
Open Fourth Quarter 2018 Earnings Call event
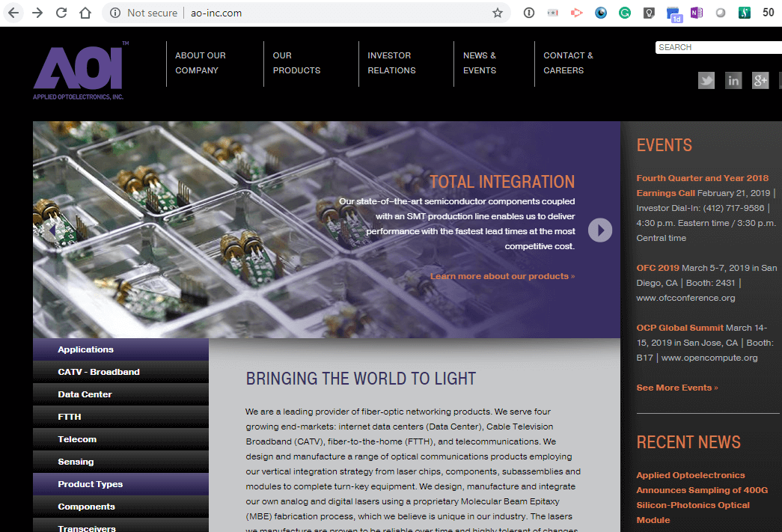(x=702, y=186)
